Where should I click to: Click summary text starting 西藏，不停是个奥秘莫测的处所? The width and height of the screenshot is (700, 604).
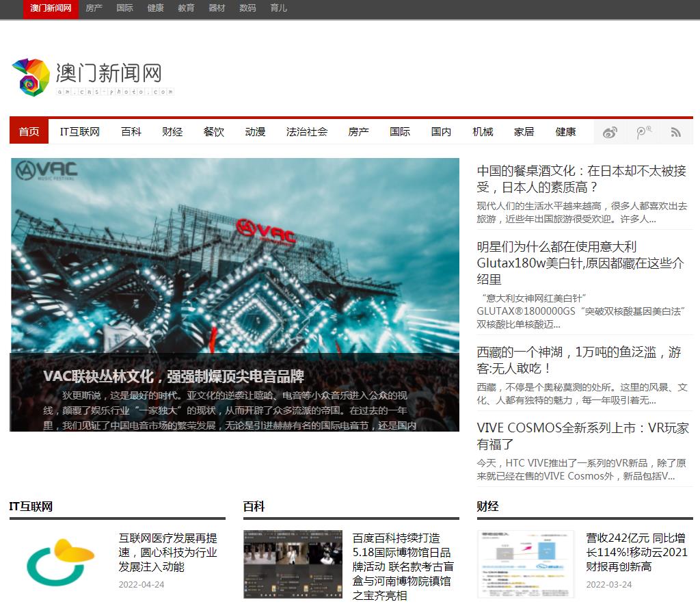point(582,393)
